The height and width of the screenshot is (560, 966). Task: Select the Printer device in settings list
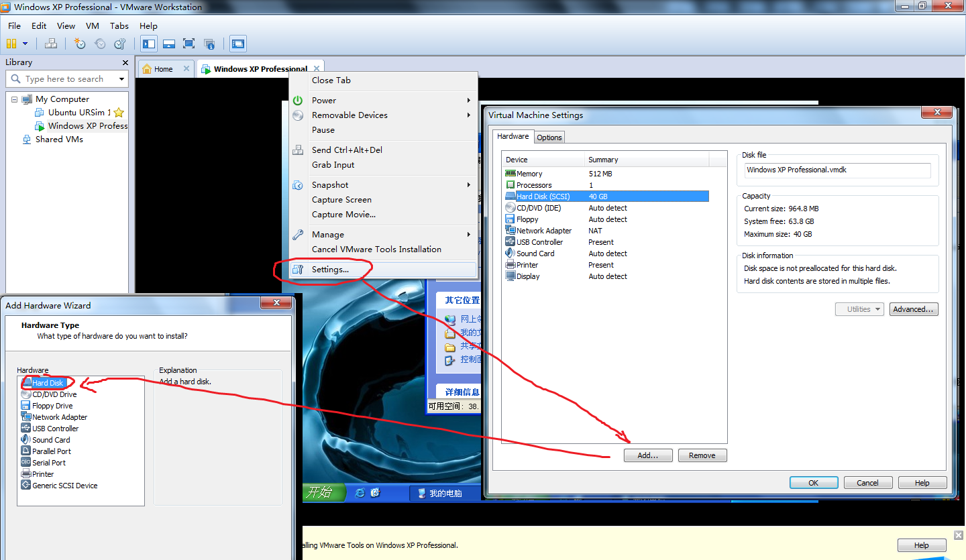[x=606, y=265]
